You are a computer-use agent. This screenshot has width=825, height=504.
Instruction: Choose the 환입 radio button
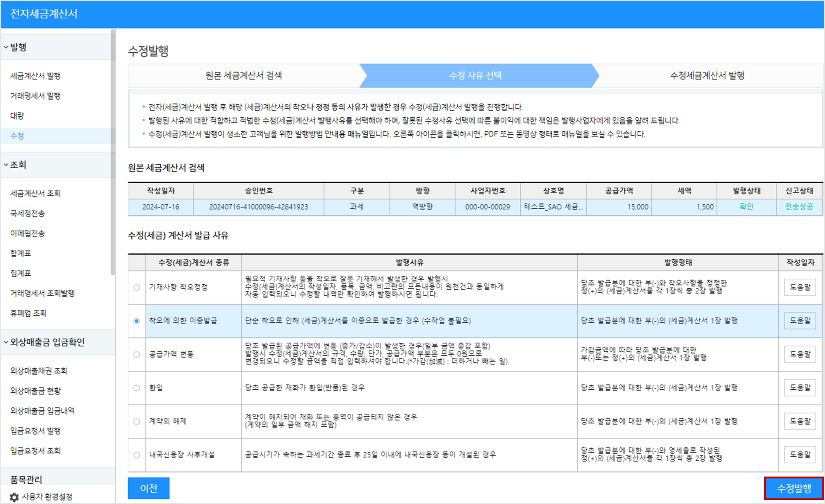137,388
